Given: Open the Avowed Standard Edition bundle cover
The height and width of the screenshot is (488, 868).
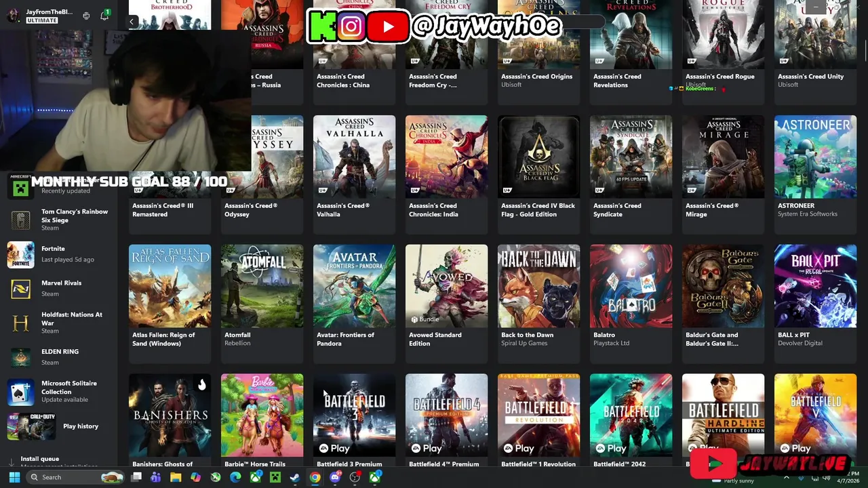Looking at the screenshot, I should (x=446, y=286).
